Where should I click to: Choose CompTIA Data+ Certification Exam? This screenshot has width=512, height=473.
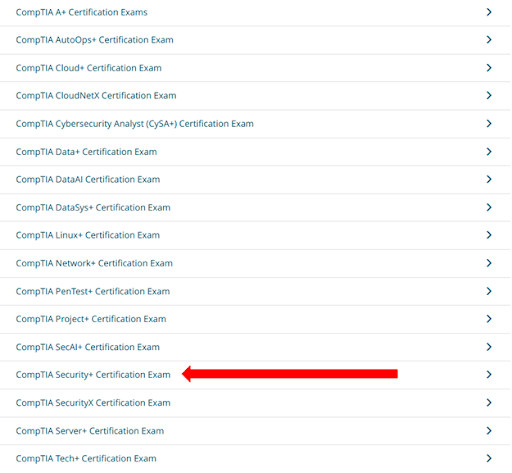click(86, 152)
